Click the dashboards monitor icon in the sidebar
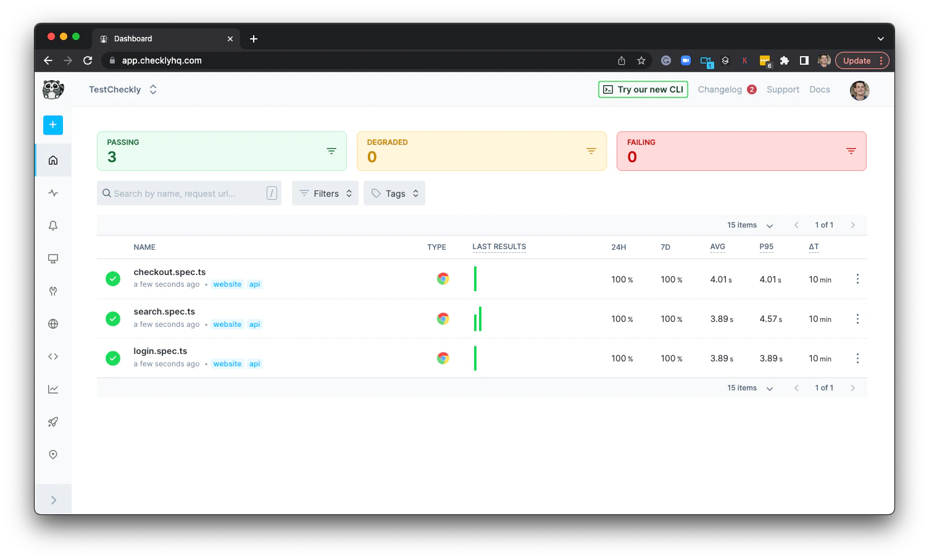929x560 pixels. [x=52, y=258]
